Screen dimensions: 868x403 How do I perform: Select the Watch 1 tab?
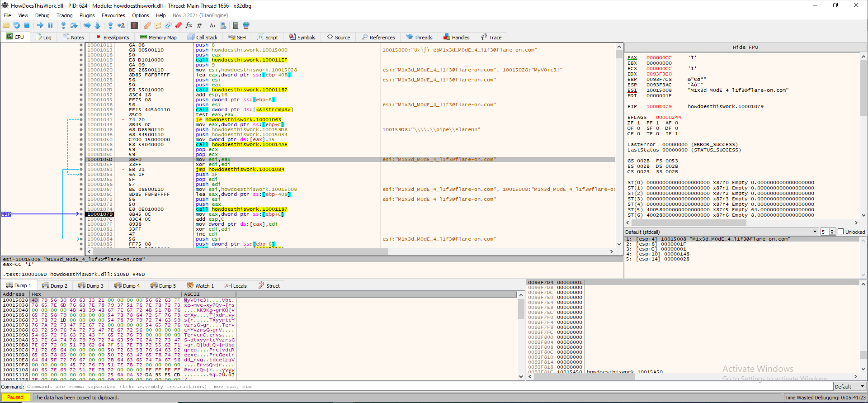[x=200, y=285]
